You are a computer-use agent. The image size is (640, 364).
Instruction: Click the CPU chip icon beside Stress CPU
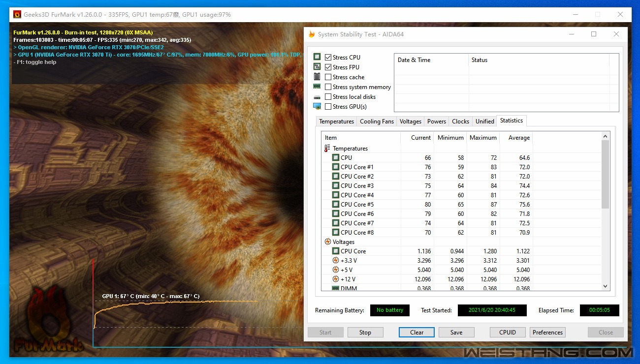tap(317, 57)
